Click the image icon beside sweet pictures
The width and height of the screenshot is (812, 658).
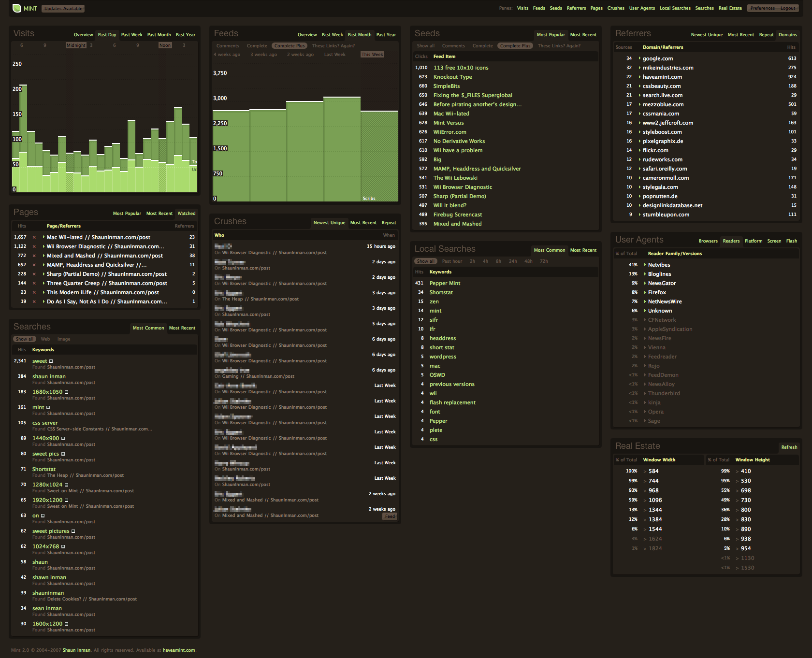(73, 531)
